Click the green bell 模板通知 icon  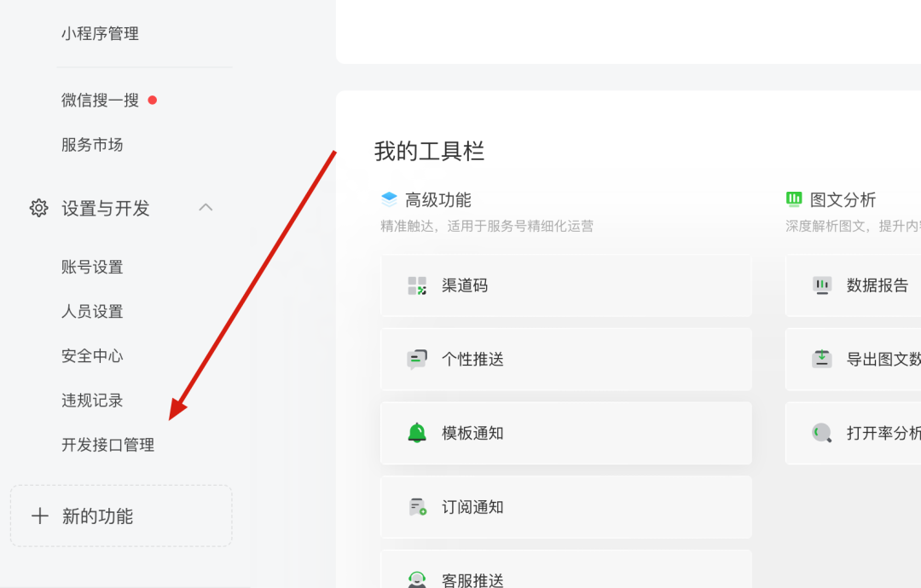point(416,433)
